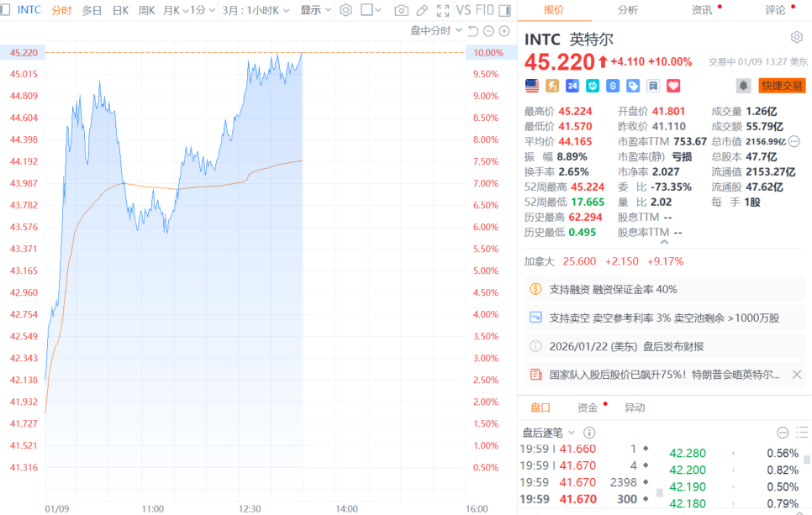Open the 盘中分时 session dropdown
This screenshot has height=515, width=812.
tap(436, 31)
